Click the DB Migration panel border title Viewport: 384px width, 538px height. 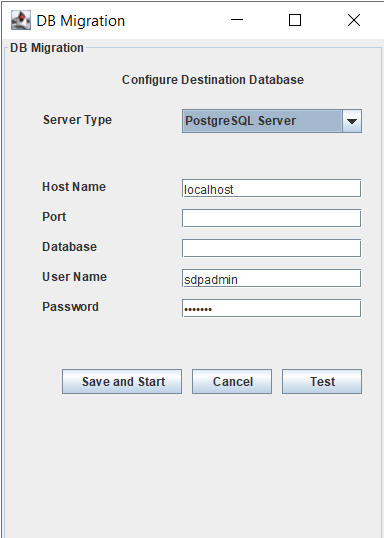click(47, 48)
